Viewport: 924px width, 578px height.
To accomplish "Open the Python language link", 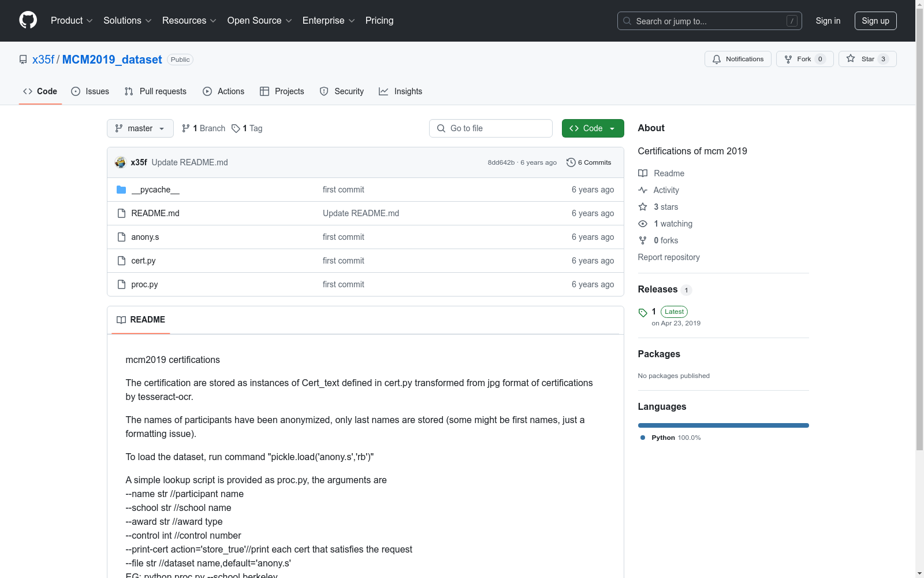I will point(670,438).
